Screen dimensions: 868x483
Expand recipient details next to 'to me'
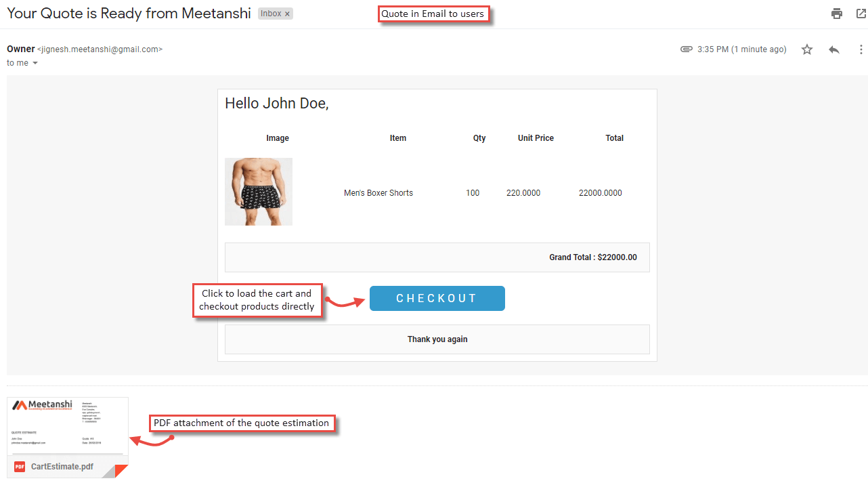tap(35, 63)
